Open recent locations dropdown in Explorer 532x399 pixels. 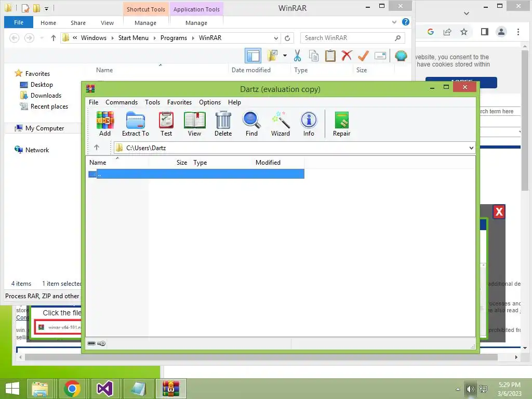tap(42, 38)
